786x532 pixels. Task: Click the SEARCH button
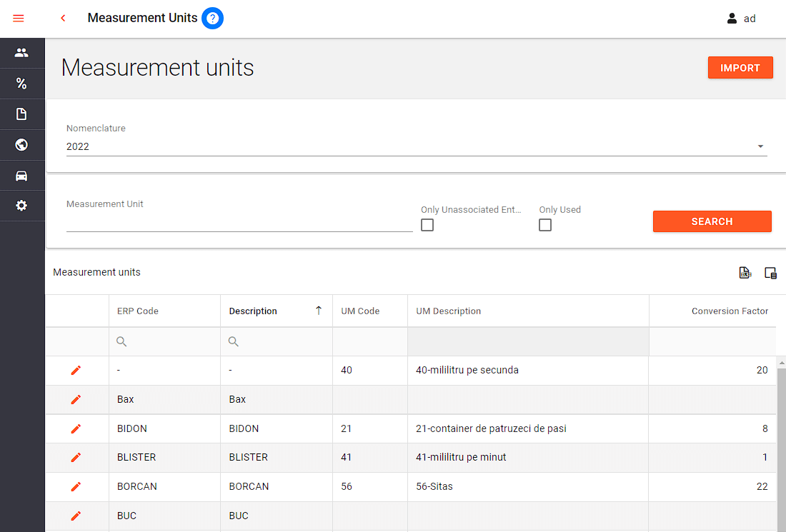[x=712, y=221]
